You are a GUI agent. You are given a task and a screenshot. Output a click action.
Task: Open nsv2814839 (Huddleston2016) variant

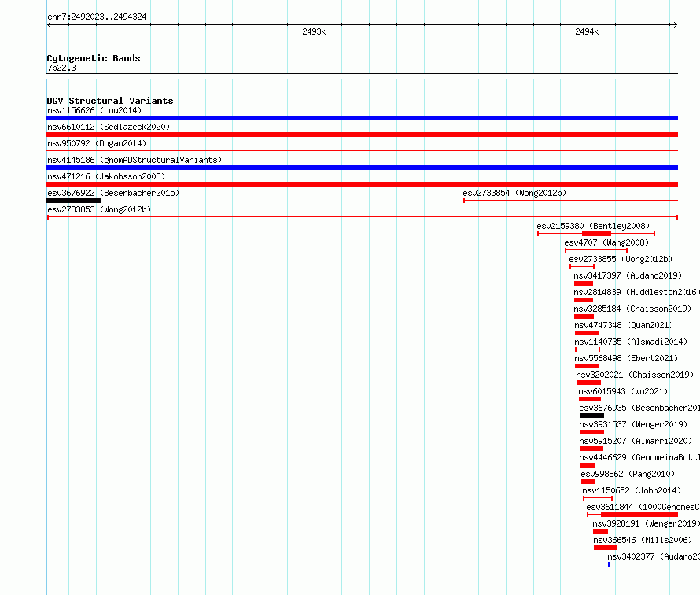point(636,292)
